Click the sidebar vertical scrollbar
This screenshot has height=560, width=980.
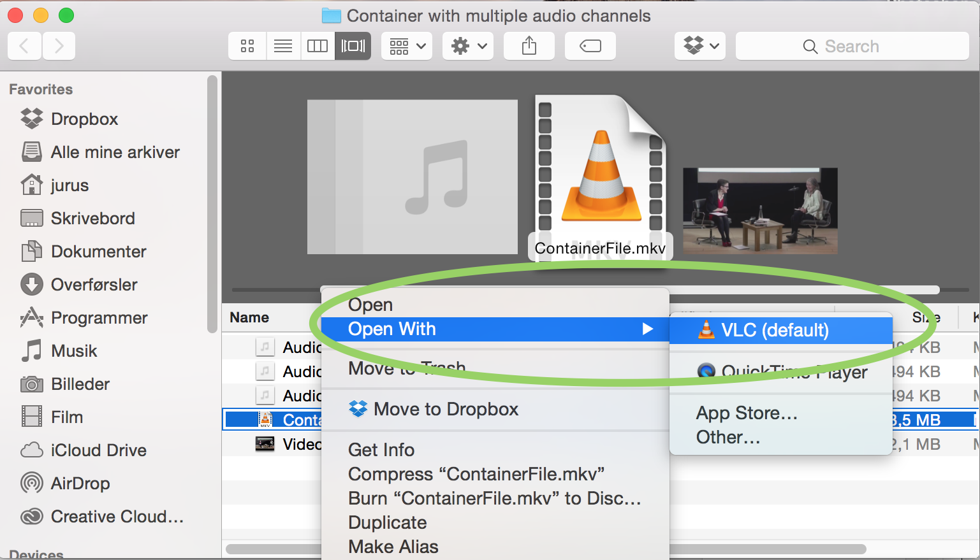pos(212,204)
